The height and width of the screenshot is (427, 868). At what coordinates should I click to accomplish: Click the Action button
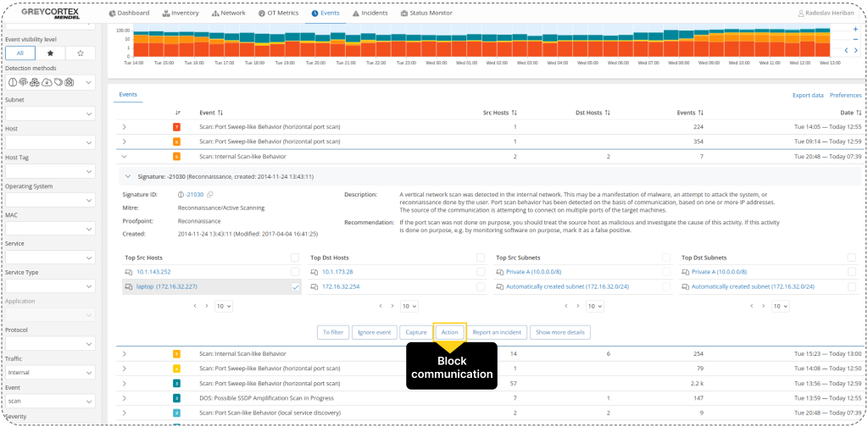click(449, 332)
